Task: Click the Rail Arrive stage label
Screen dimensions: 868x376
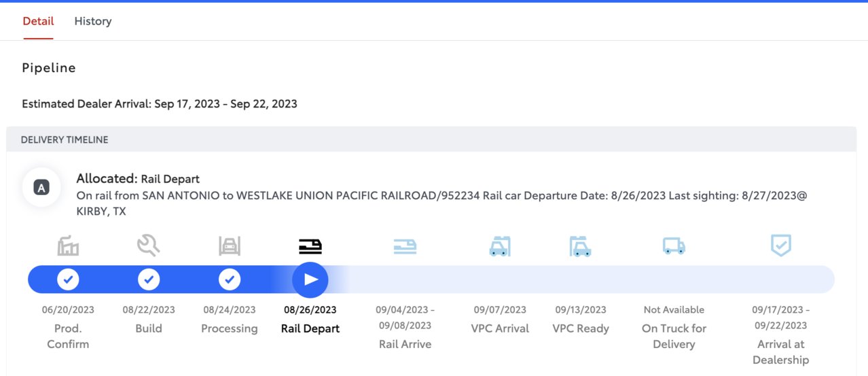Action: click(x=405, y=344)
